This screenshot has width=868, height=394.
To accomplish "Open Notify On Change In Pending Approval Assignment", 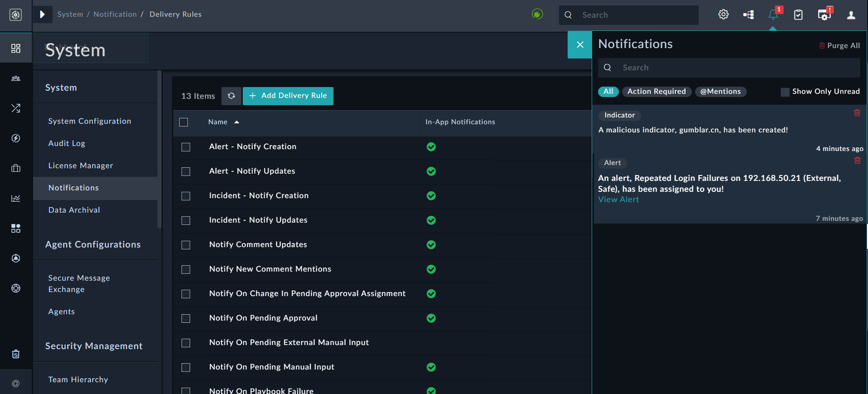I will 307,293.
